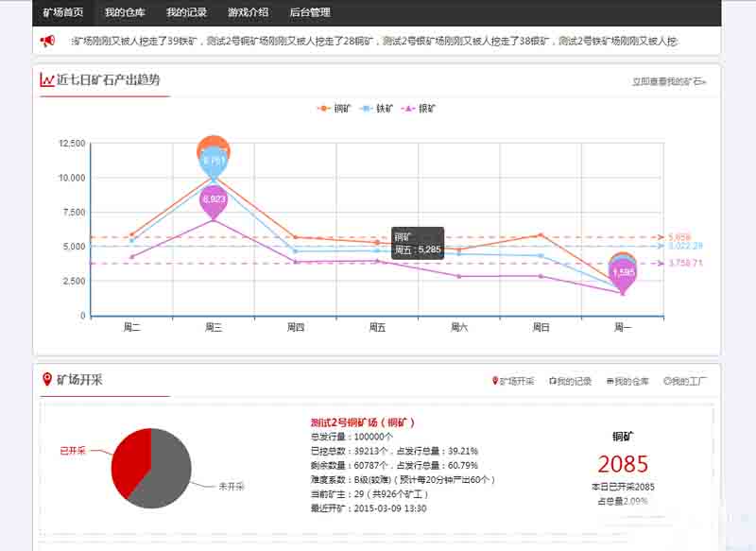The height and width of the screenshot is (551, 756).
Task: Click the purple 银矿 marker bubble showing 6,923
Action: (214, 199)
